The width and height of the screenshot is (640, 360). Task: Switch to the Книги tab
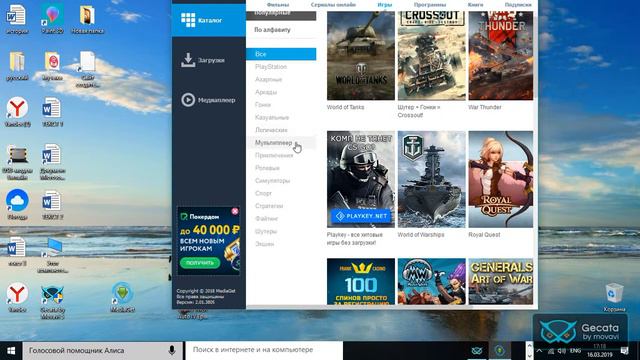click(476, 5)
